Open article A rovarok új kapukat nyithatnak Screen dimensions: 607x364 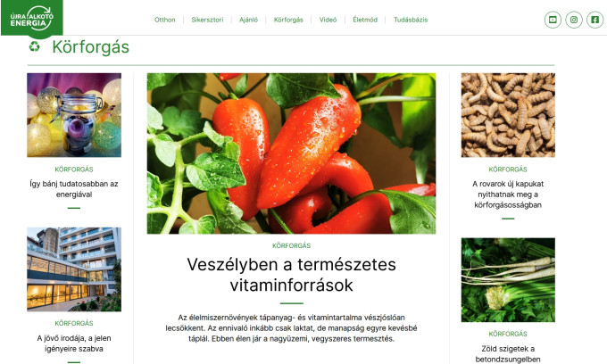508,194
